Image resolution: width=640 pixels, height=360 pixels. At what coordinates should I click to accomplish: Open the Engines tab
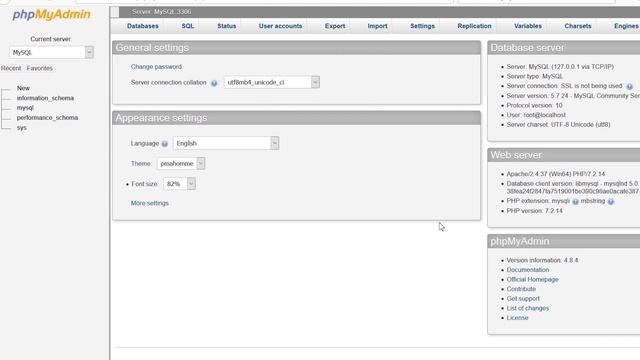click(626, 26)
